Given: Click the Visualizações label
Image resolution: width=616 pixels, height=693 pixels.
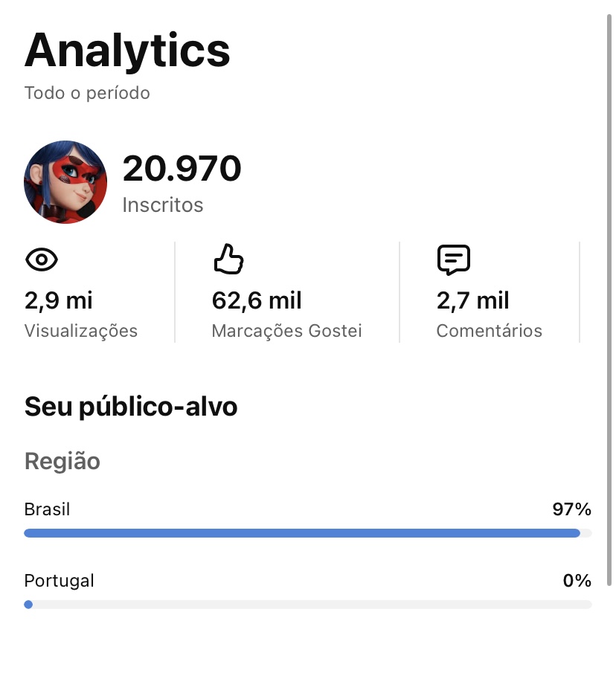Looking at the screenshot, I should 81,331.
